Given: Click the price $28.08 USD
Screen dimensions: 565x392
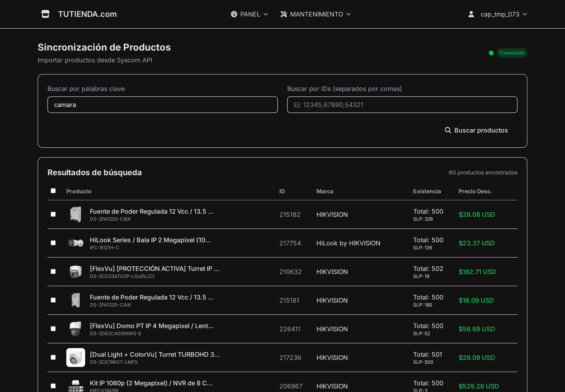Looking at the screenshot, I should [477, 215].
